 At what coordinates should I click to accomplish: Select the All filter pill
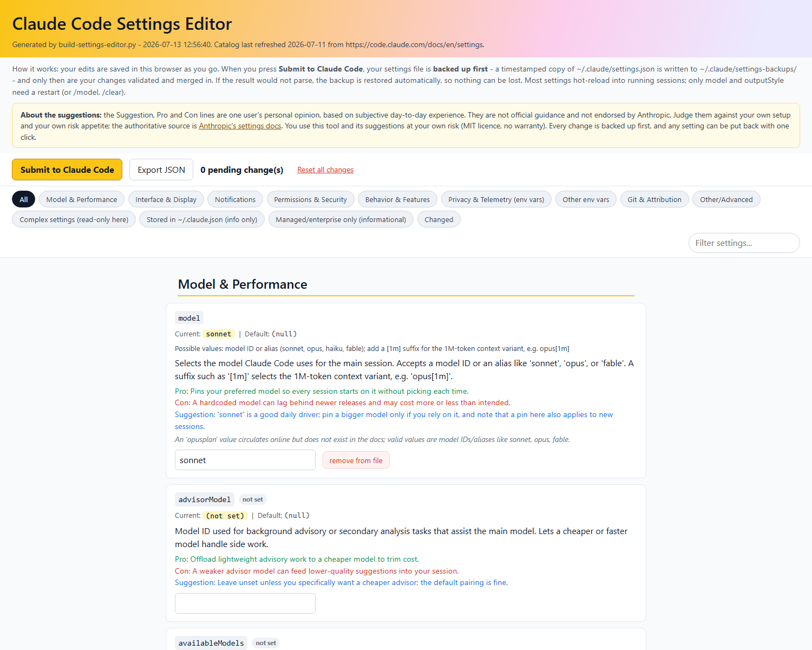[x=24, y=199]
